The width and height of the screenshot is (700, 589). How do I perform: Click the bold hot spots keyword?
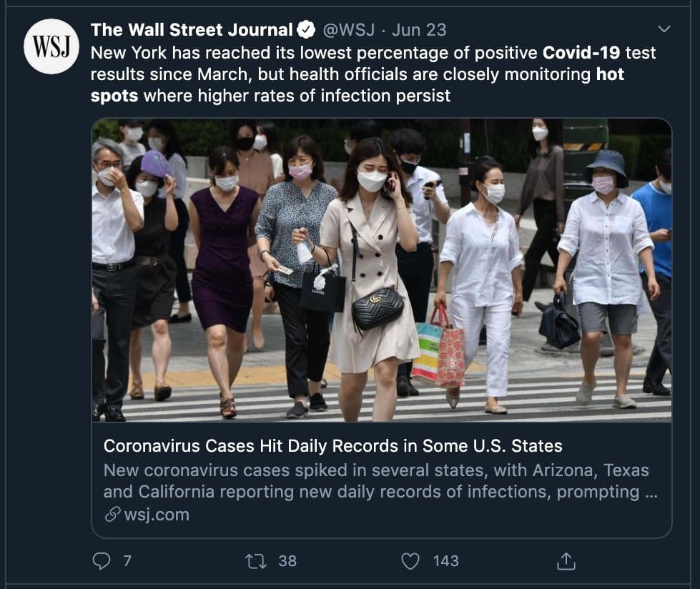610,74
